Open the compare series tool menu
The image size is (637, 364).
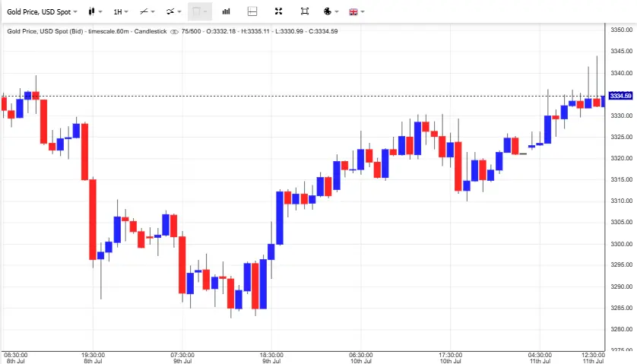pos(173,11)
